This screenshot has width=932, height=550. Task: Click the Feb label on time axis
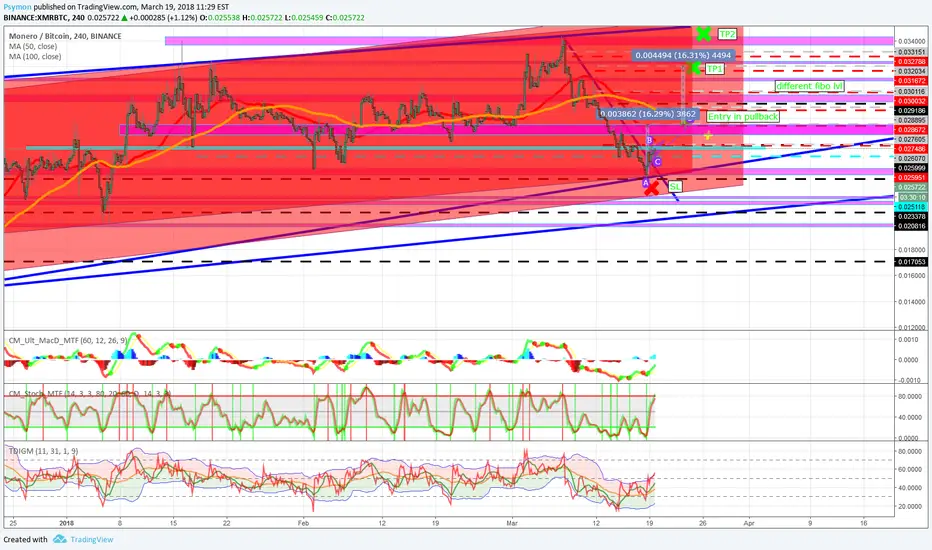tap(303, 523)
